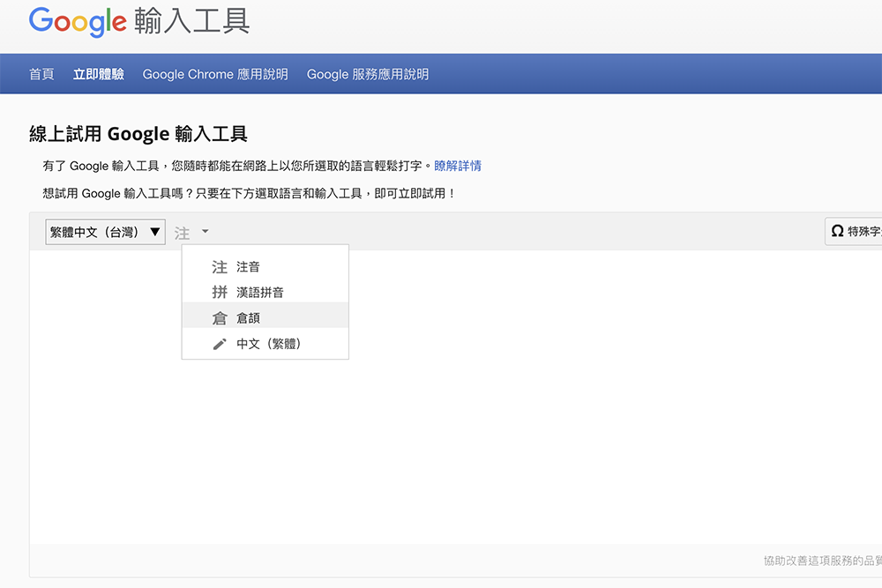Click the Google 輸入工具 logo
This screenshot has height=588, width=882.
pyautogui.click(x=138, y=22)
